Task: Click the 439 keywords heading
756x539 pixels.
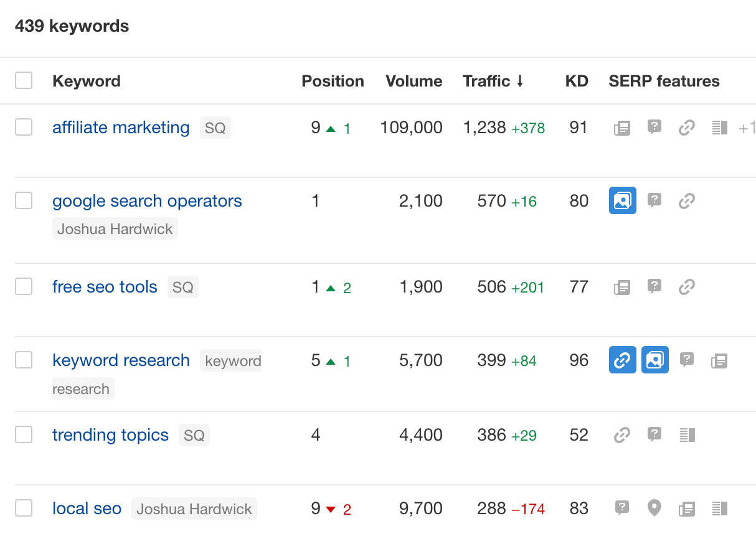Action: (x=72, y=26)
